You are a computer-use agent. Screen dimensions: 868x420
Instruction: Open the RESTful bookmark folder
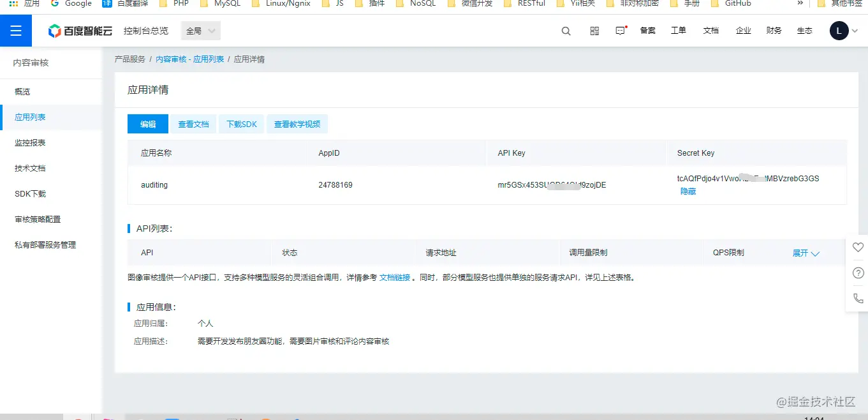pos(524,3)
